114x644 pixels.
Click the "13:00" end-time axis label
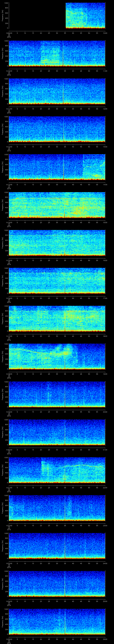[105, 147]
